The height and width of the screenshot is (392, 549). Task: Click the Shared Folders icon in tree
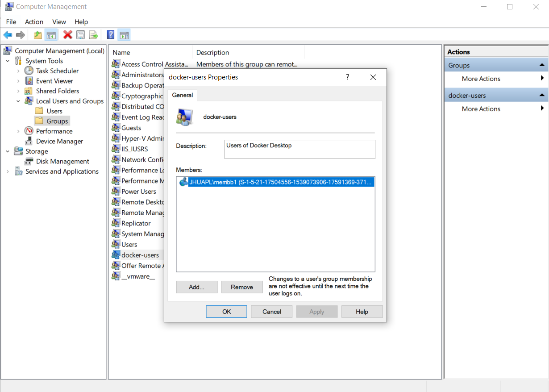click(29, 91)
